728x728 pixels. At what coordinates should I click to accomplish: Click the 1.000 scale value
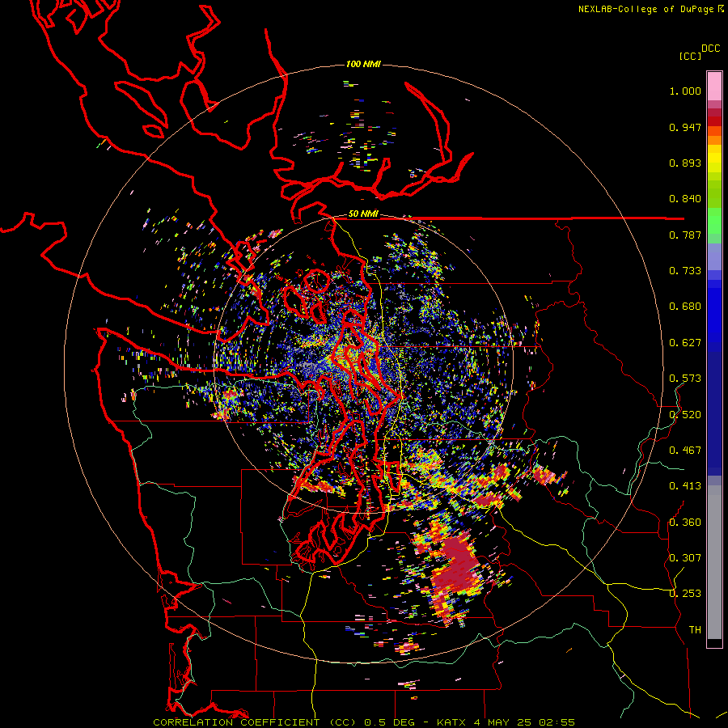[x=685, y=91]
